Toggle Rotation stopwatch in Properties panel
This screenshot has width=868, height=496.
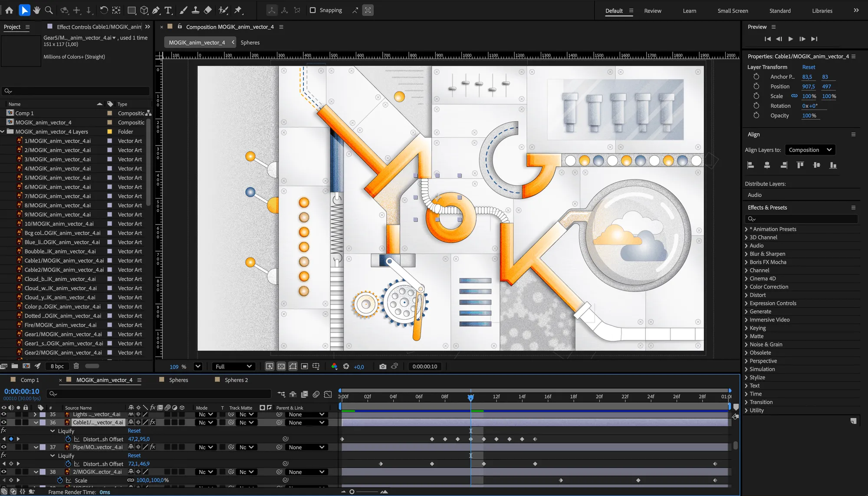pos(756,106)
